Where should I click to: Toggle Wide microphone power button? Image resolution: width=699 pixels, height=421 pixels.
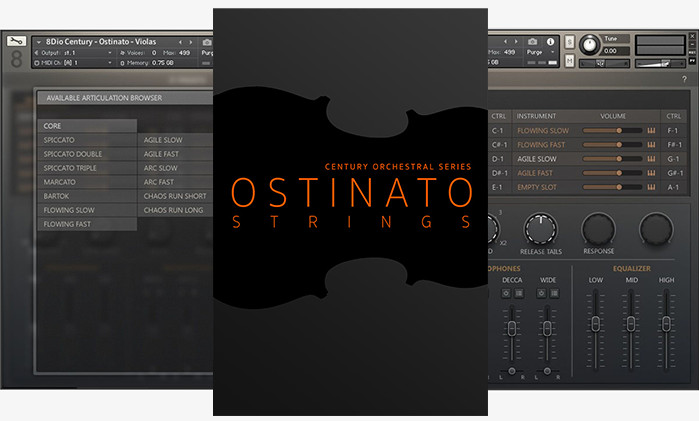coord(541,293)
